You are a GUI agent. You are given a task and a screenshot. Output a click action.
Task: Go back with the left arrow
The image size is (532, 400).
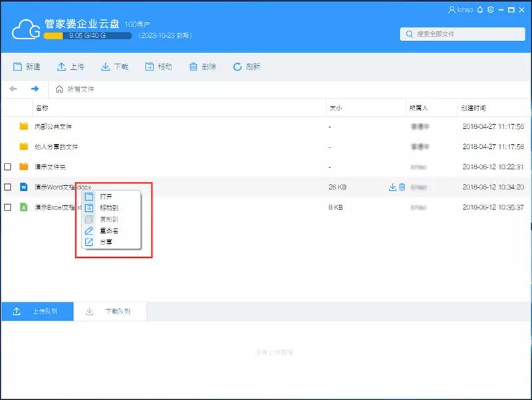click(13, 89)
